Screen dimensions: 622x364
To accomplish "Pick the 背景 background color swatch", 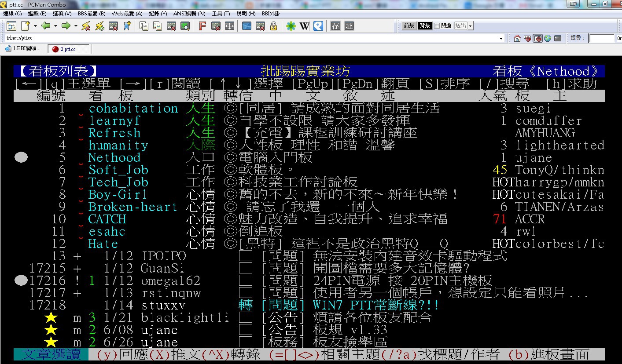I will point(424,26).
